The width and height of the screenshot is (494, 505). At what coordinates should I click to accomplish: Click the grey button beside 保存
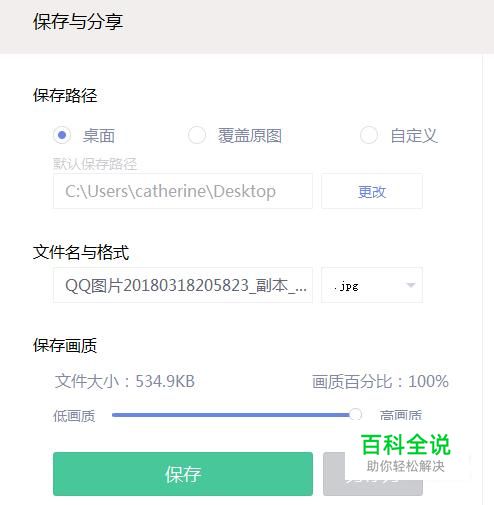(334, 474)
